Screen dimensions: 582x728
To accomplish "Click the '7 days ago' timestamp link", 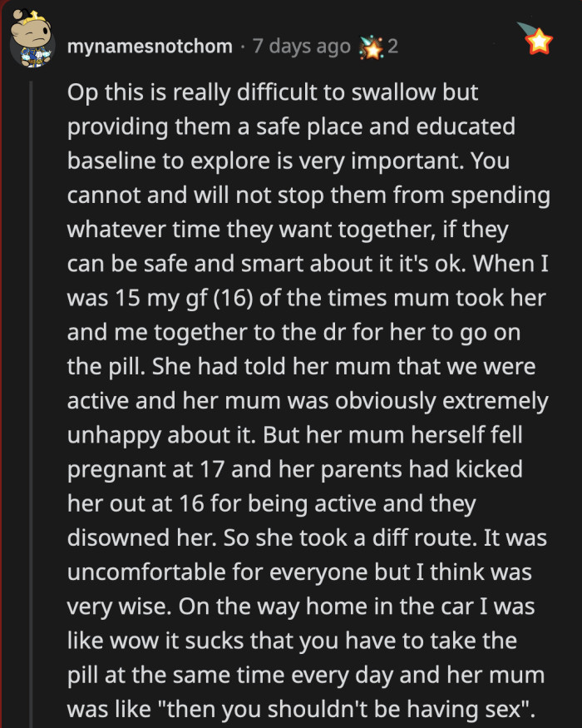I will click(x=302, y=46).
